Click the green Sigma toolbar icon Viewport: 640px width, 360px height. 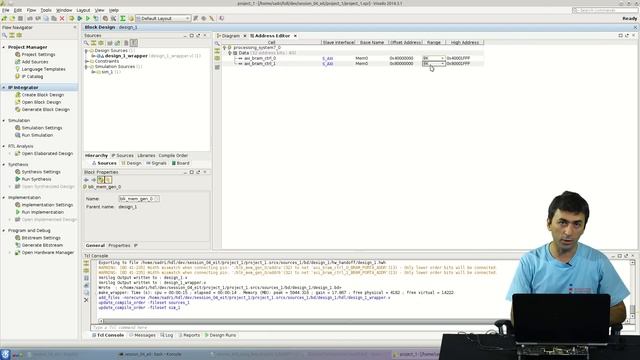tap(122, 18)
